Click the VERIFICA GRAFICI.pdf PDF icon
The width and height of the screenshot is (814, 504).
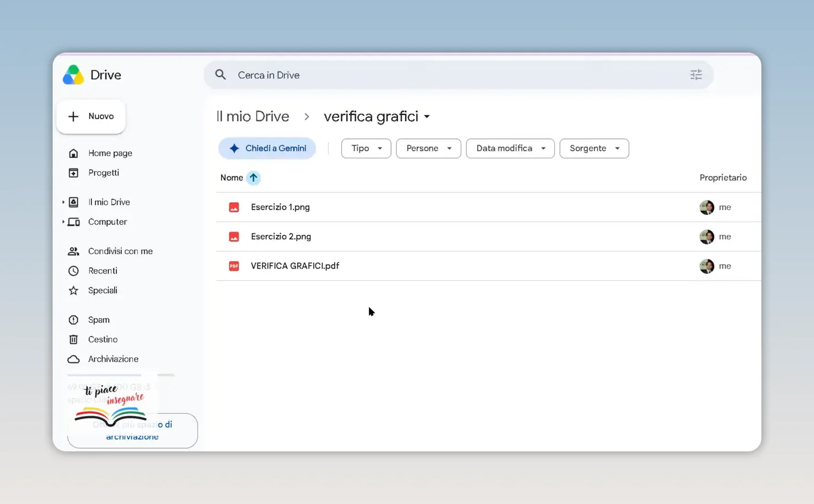pos(234,266)
